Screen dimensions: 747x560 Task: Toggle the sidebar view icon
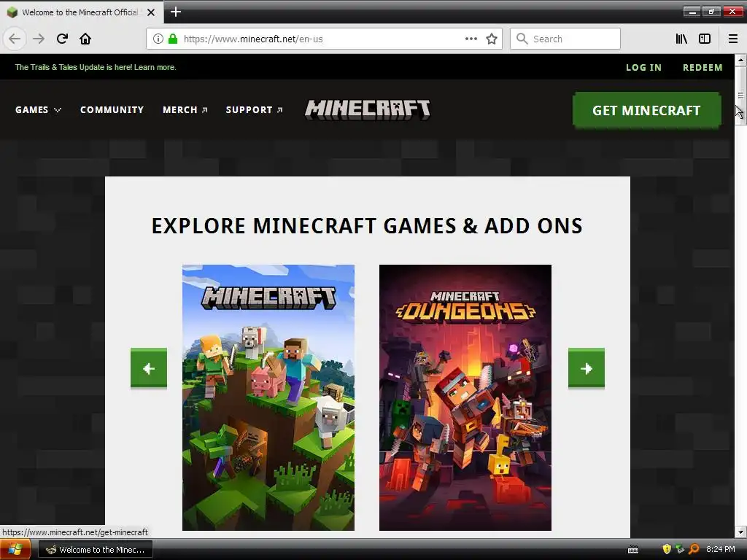pyautogui.click(x=705, y=39)
